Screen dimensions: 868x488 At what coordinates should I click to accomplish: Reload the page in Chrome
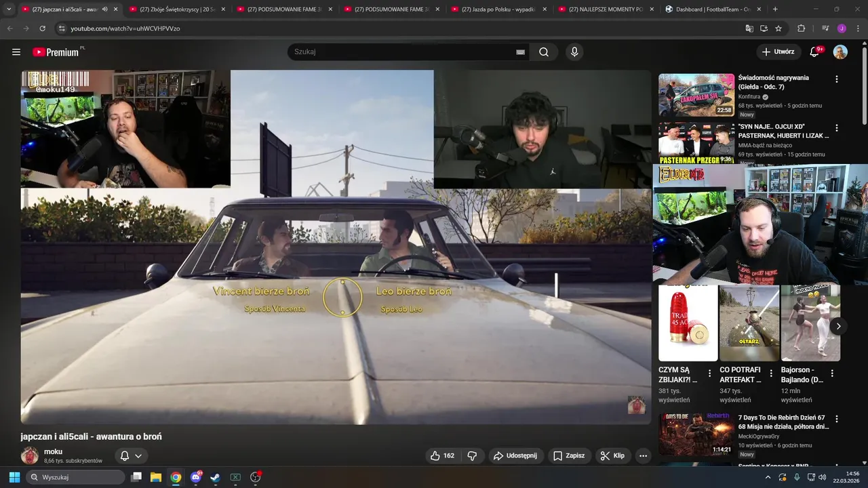point(43,28)
